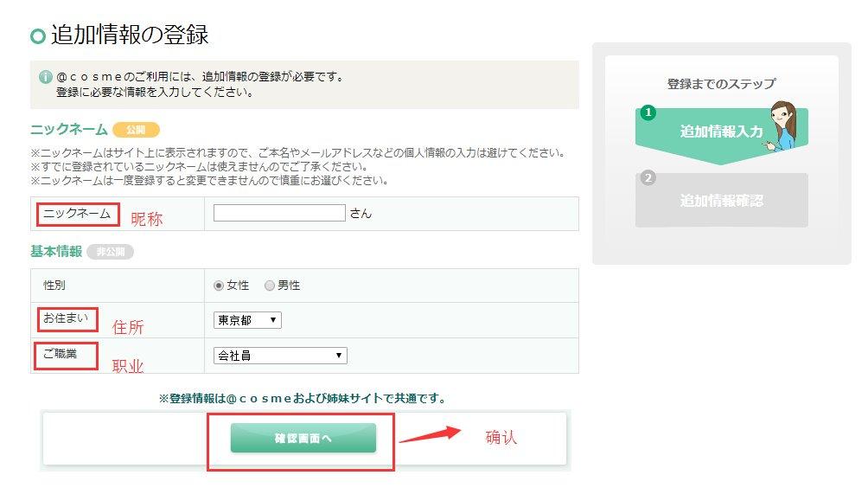Viewport: 868px width, 488px height.
Task: Click the ニックネーム section heading
Action: pos(68,130)
